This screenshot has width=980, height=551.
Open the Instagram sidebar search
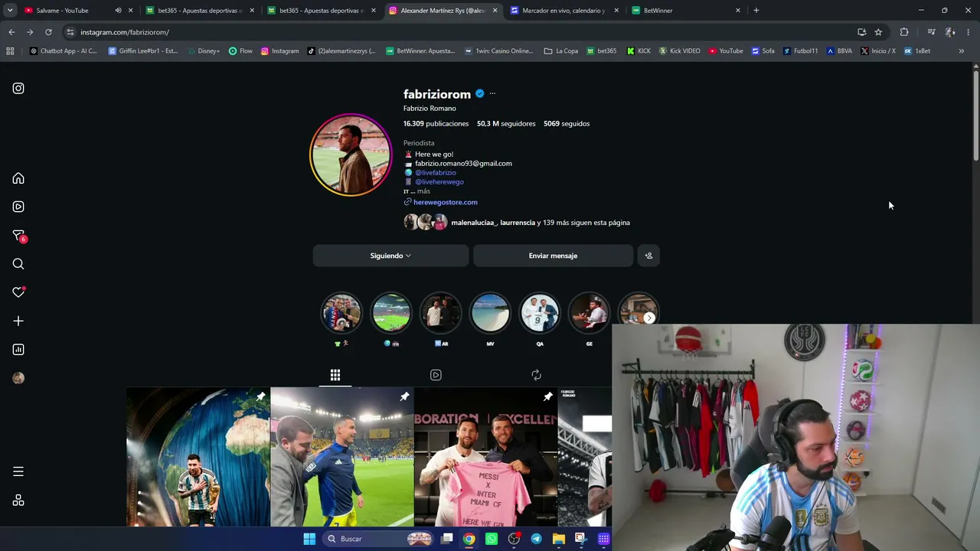(18, 264)
